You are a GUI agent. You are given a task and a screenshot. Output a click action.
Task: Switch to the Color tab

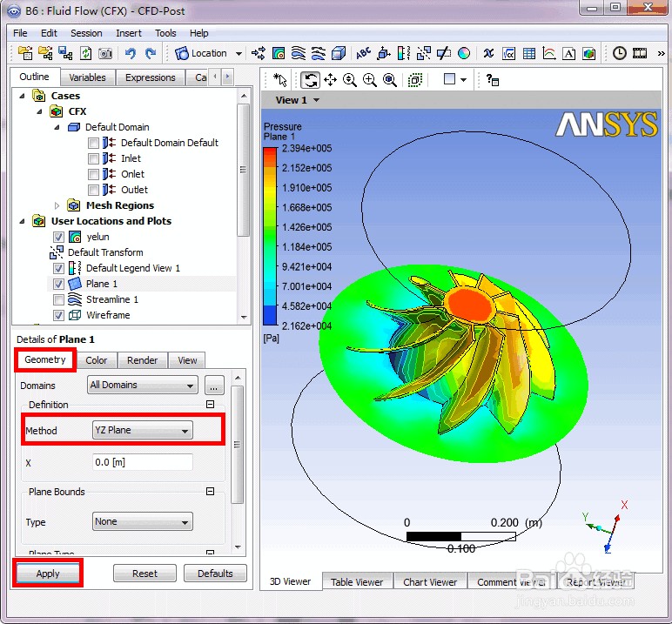pos(97,360)
